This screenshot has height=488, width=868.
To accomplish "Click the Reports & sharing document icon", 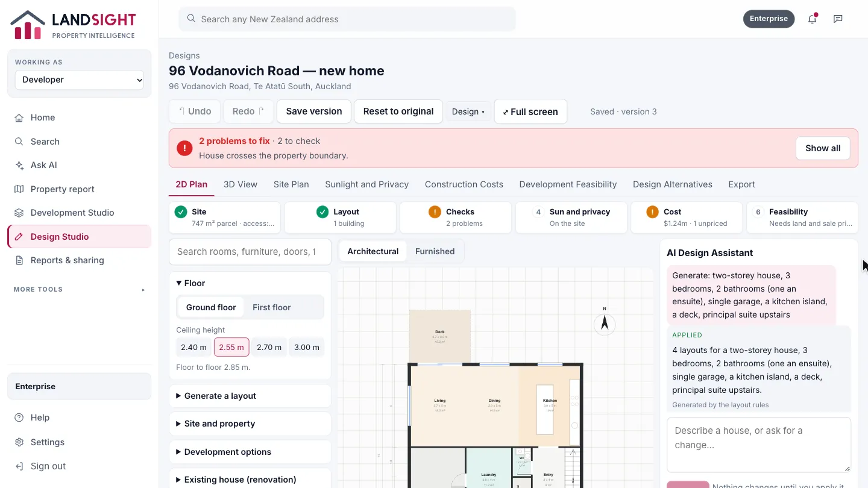I will (19, 260).
